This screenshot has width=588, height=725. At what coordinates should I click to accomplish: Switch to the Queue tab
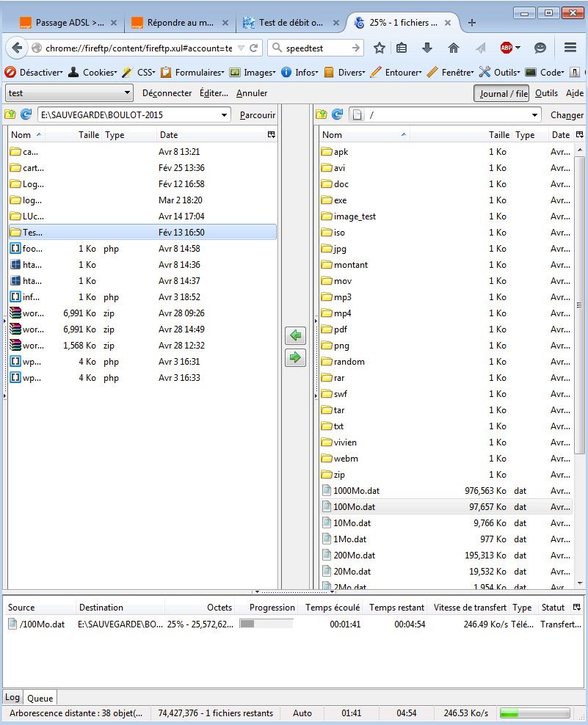tap(40, 697)
